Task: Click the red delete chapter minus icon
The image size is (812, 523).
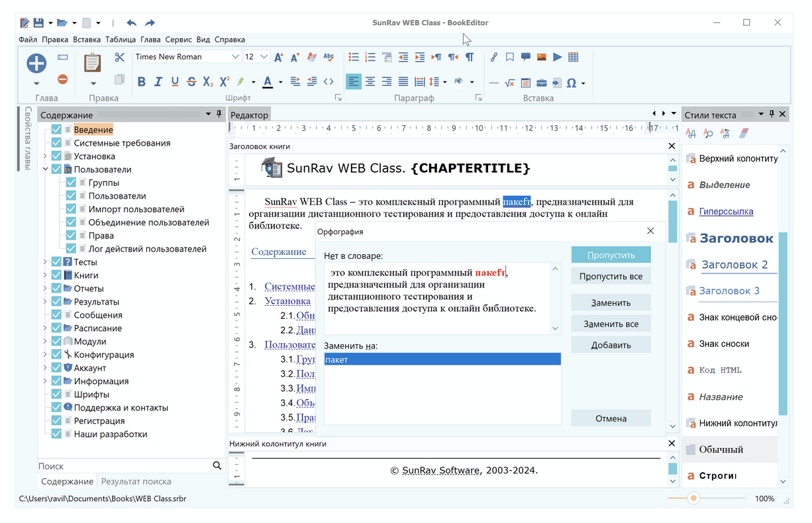Action: (x=62, y=79)
